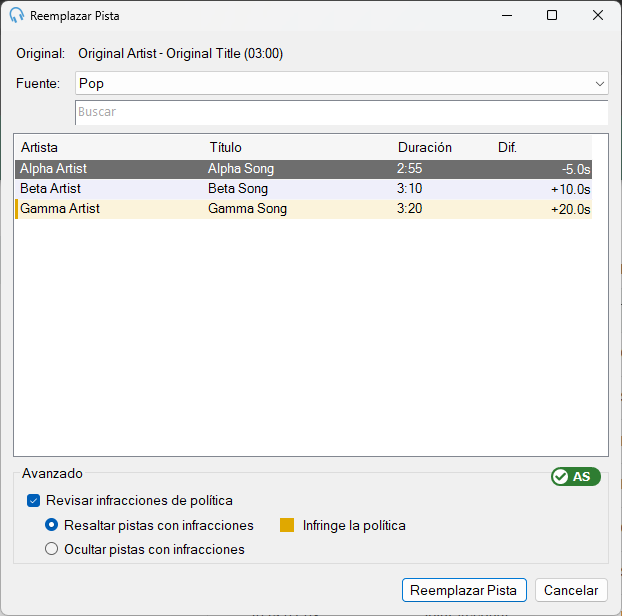The width and height of the screenshot is (622, 616).
Task: Toggle Revisar infracciones de política checkbox
Action: (x=34, y=501)
